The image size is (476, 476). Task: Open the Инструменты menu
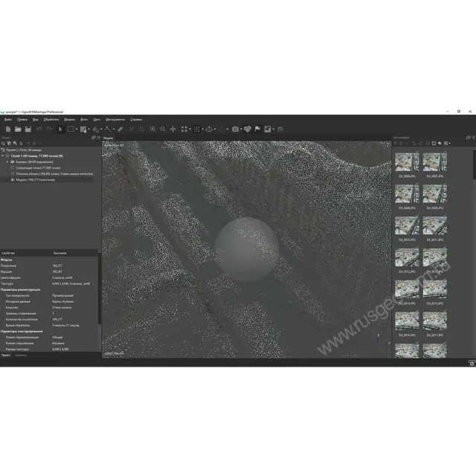(115, 119)
